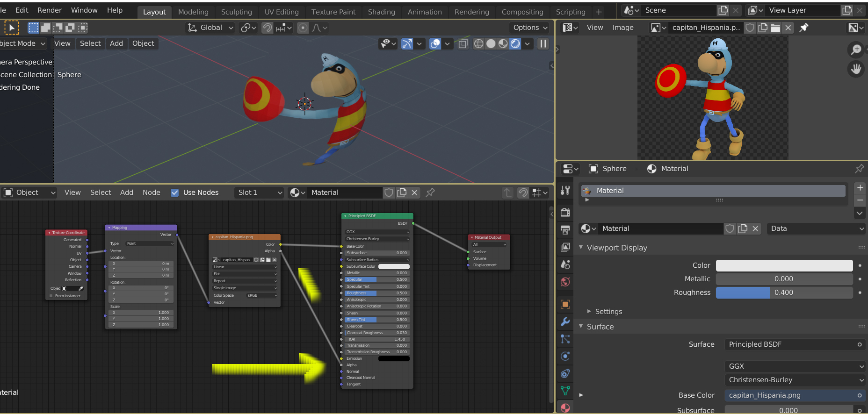Adjust the Roughness slider in Viewport Display
The height and width of the screenshot is (414, 868).
[x=784, y=293]
